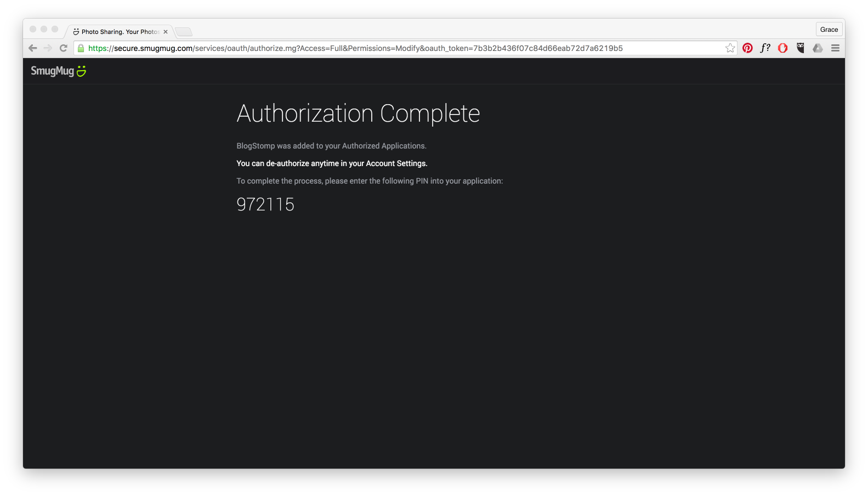Open the f? font extension icon

click(x=765, y=48)
